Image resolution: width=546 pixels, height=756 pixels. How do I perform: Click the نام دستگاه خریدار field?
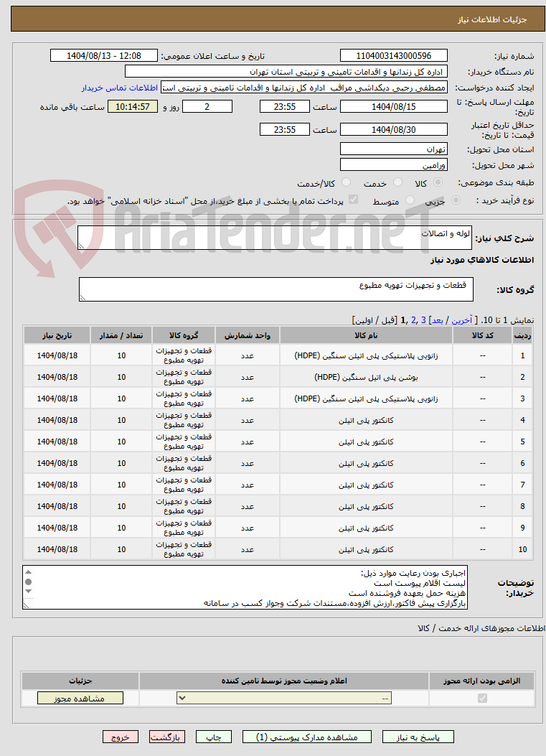pyautogui.click(x=286, y=72)
